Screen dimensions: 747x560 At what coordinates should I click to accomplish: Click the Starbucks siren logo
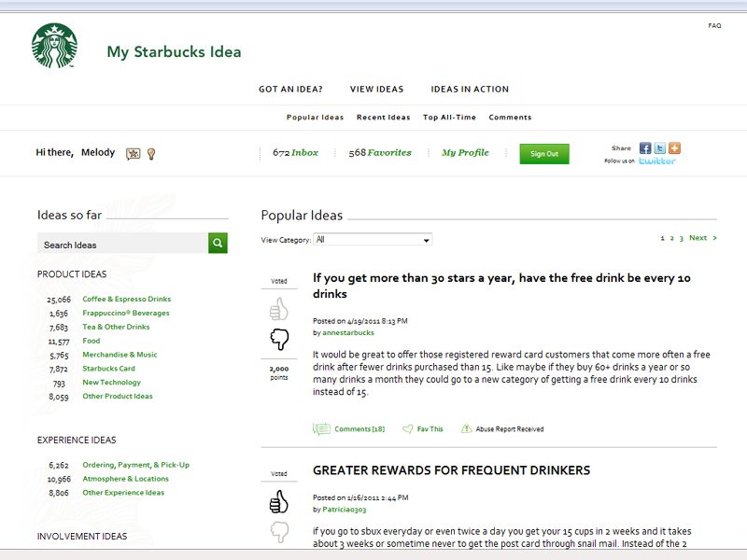54,46
